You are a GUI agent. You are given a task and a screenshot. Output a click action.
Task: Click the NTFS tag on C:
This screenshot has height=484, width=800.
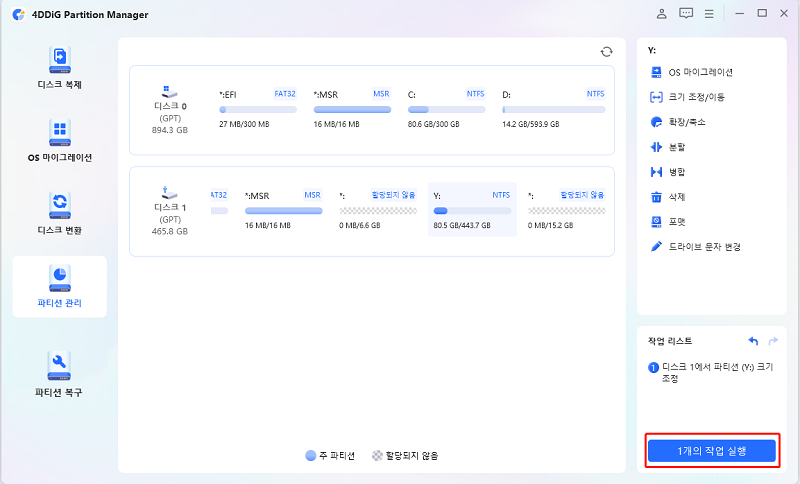tap(476, 94)
